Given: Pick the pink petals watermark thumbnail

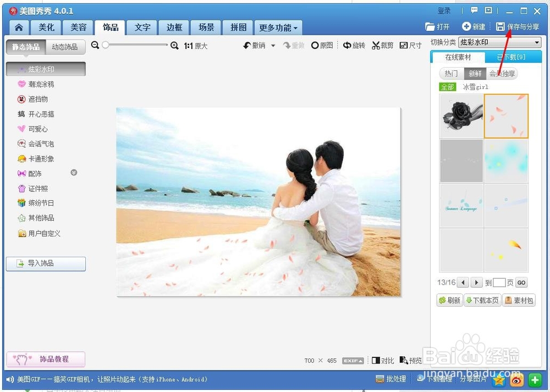Looking at the screenshot, I should click(x=506, y=115).
